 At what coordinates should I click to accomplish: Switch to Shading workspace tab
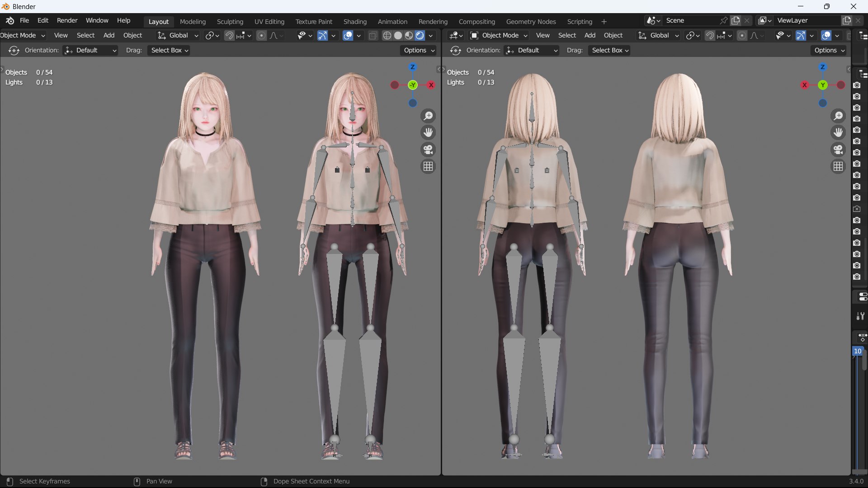pos(355,22)
